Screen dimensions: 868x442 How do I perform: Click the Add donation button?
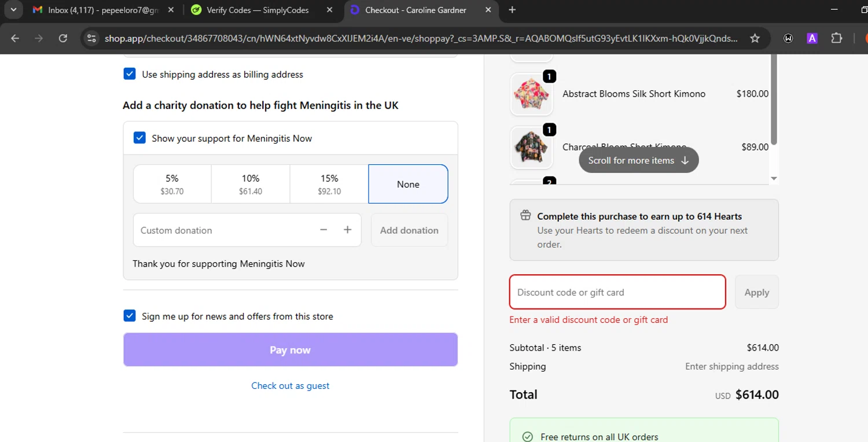[409, 230]
